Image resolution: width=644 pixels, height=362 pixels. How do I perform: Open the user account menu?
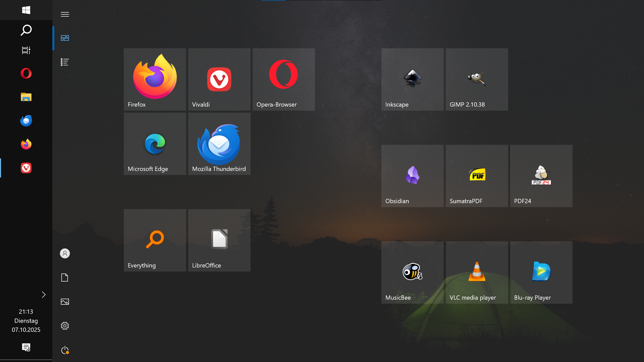(x=65, y=253)
